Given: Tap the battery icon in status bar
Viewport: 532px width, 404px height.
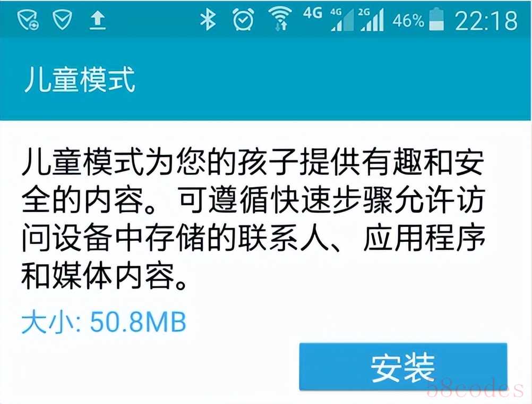Looking at the screenshot, I should [x=436, y=19].
